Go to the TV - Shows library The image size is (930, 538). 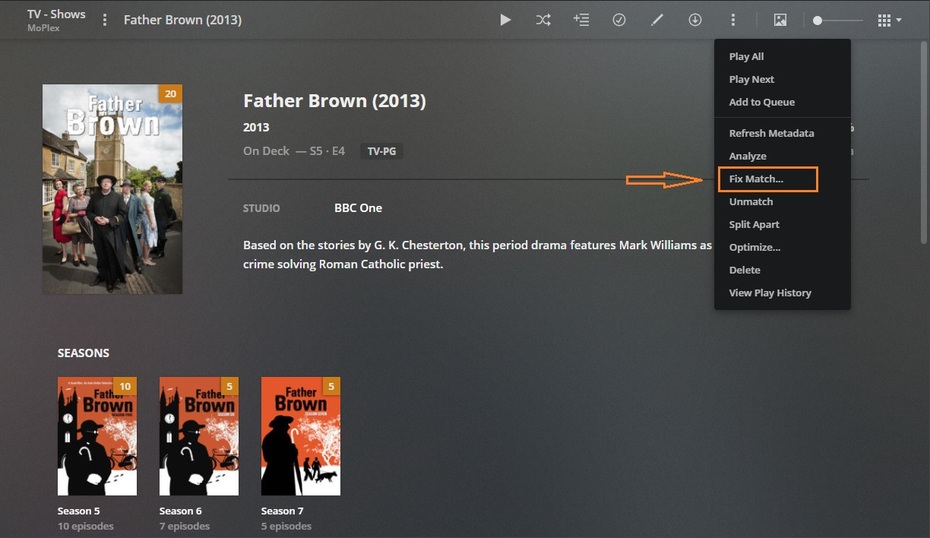coord(56,14)
